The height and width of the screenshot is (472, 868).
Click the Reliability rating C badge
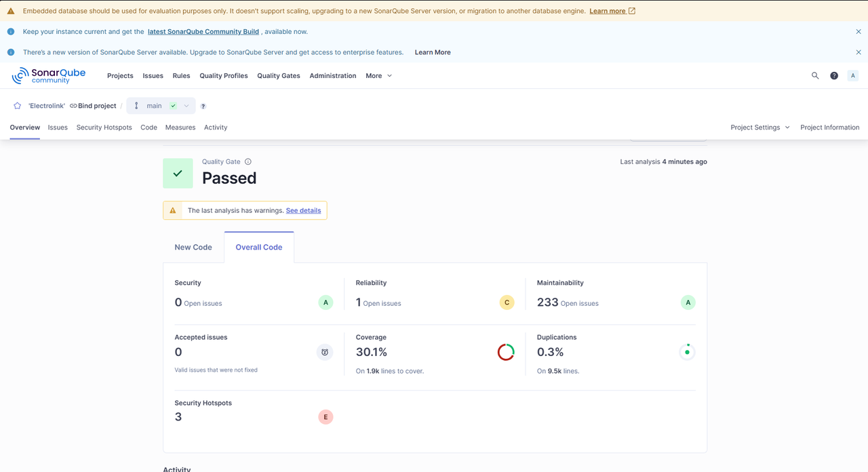pos(507,302)
